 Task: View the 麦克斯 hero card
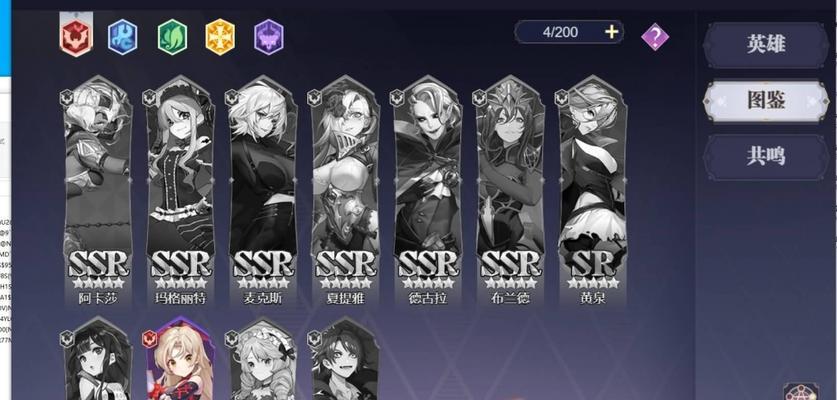263,191
